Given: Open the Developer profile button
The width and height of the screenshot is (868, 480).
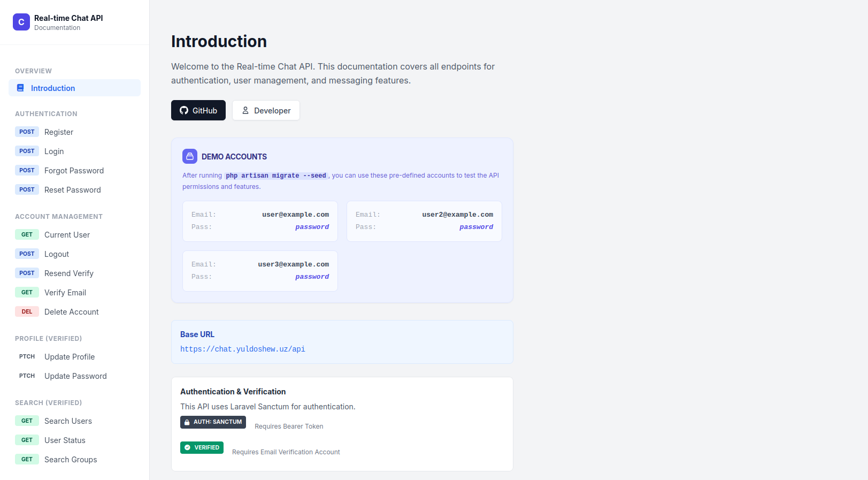Looking at the screenshot, I should click(266, 110).
